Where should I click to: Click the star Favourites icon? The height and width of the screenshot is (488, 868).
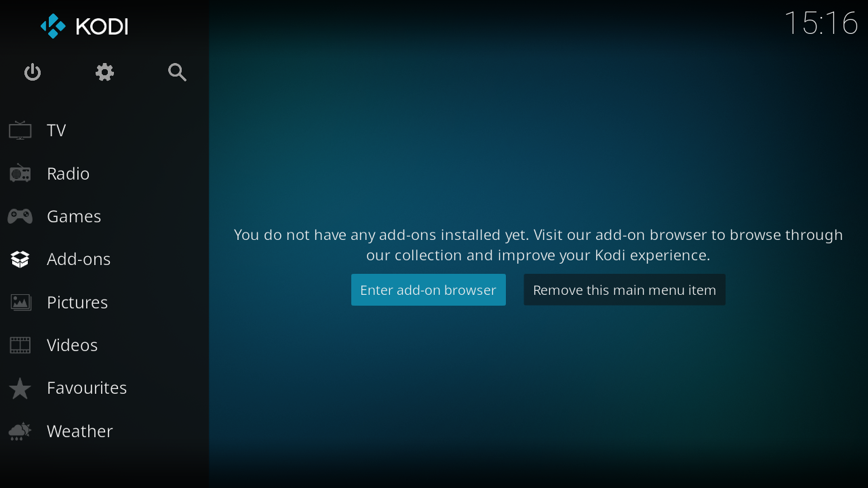pyautogui.click(x=20, y=388)
